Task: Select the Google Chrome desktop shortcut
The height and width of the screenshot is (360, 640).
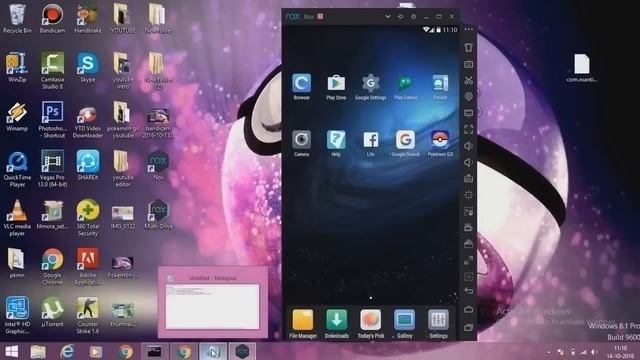Action: (x=52, y=267)
